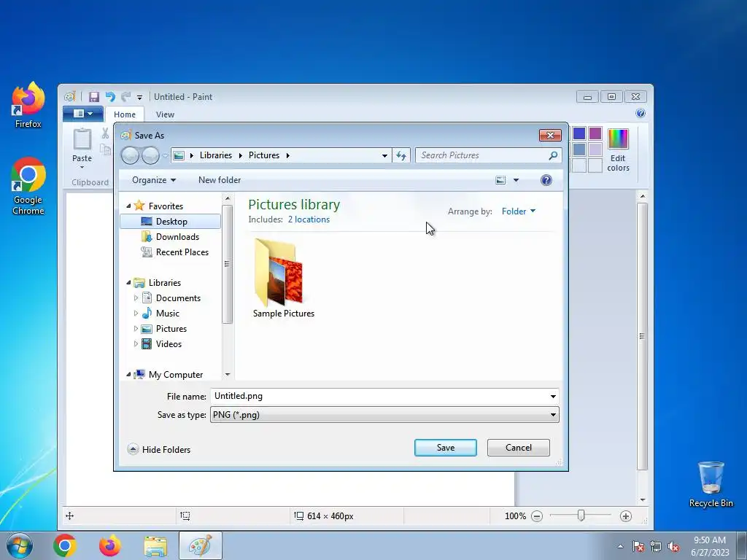Click Paint's vertical scrollbar down arrow

pos(643,499)
